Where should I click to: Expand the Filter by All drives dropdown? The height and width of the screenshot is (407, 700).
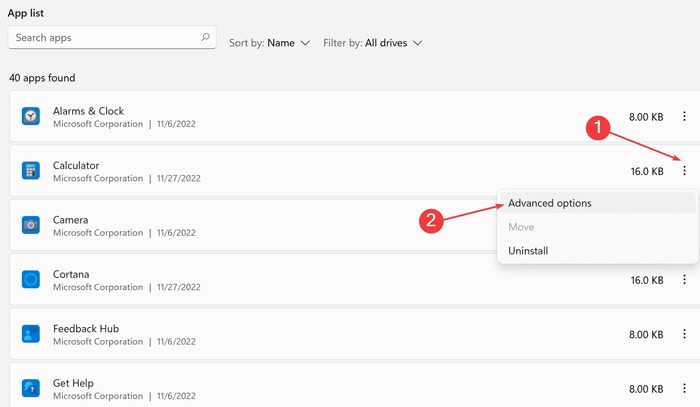tap(372, 43)
